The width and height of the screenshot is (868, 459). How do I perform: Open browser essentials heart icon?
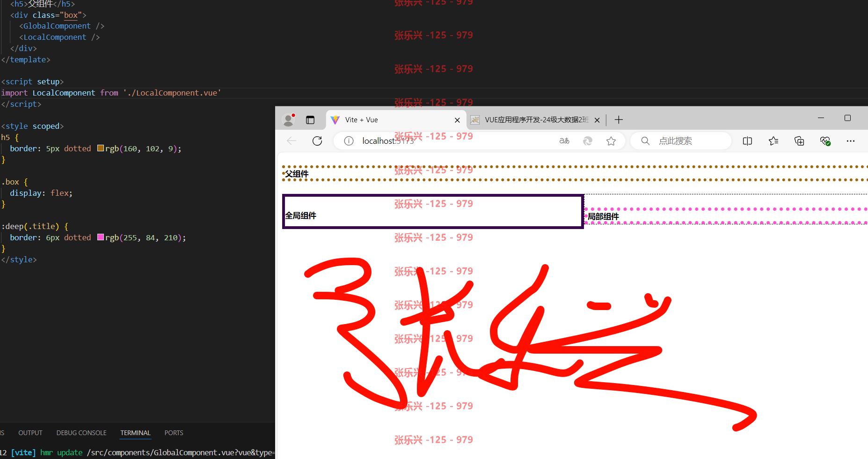[825, 141]
